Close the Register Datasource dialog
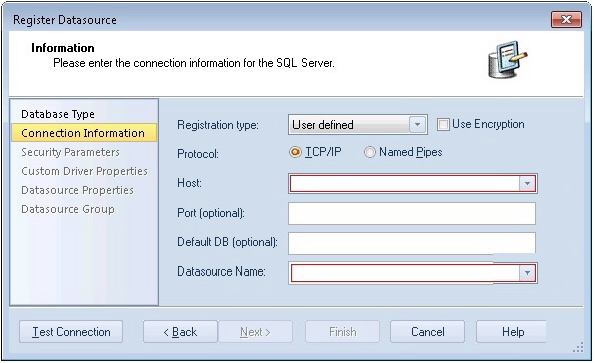This screenshot has height=363, width=595. [566, 19]
